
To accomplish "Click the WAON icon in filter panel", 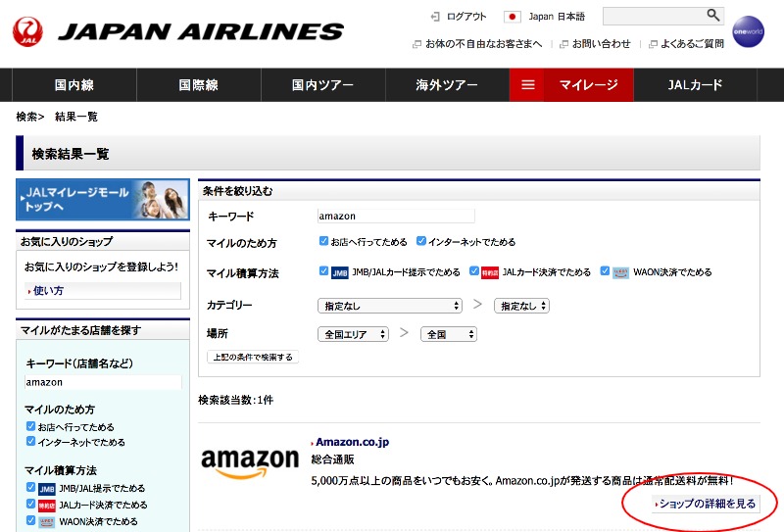I will (x=620, y=272).
